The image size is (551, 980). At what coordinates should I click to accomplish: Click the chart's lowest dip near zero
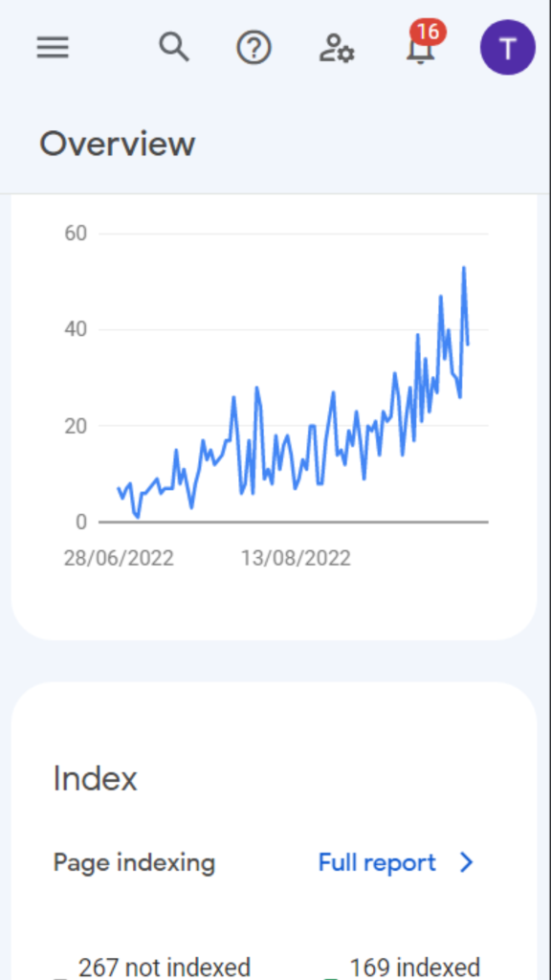coord(138,516)
